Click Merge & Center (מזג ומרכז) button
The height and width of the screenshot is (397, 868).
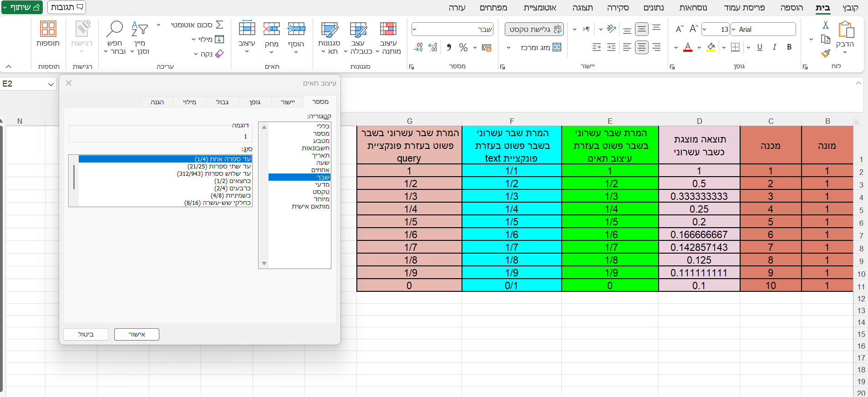pos(541,47)
